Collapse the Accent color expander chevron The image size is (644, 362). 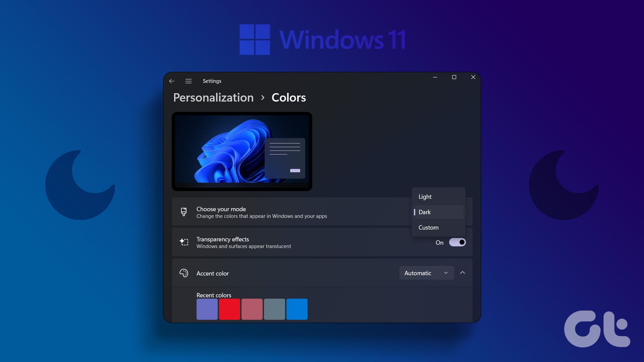coord(463,273)
